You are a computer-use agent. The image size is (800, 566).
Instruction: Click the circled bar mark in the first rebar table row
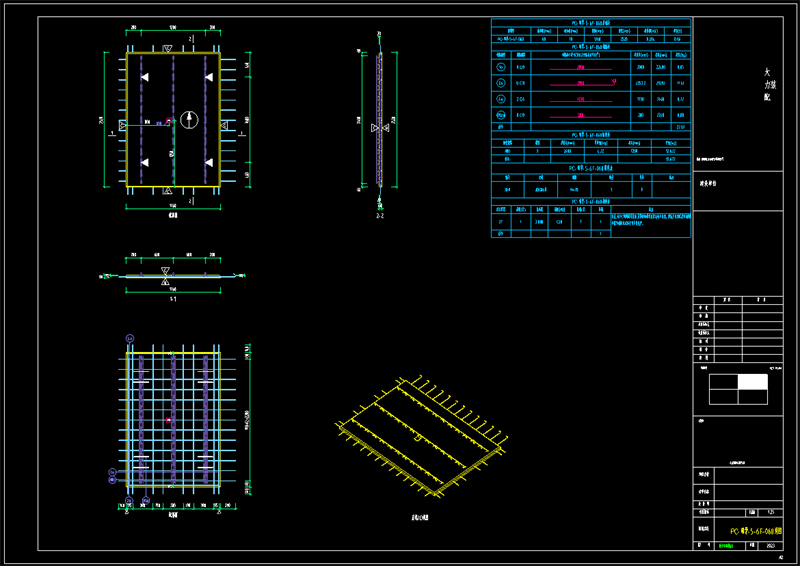click(501, 67)
